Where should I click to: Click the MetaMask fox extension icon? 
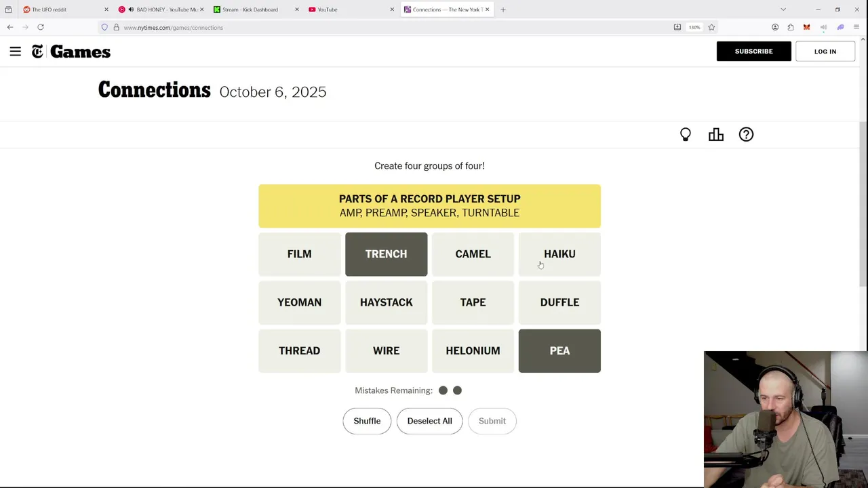[x=806, y=27]
